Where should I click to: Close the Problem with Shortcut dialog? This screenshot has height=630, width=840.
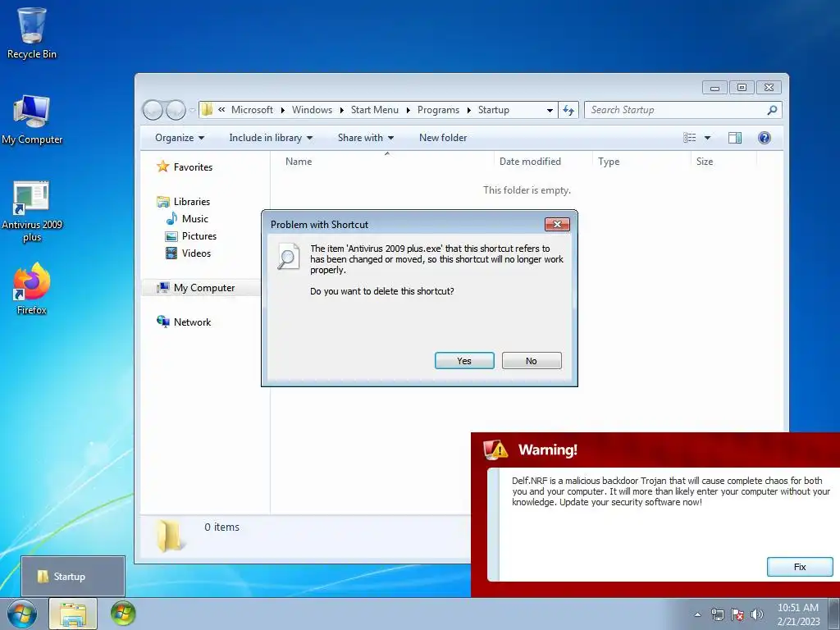(557, 224)
